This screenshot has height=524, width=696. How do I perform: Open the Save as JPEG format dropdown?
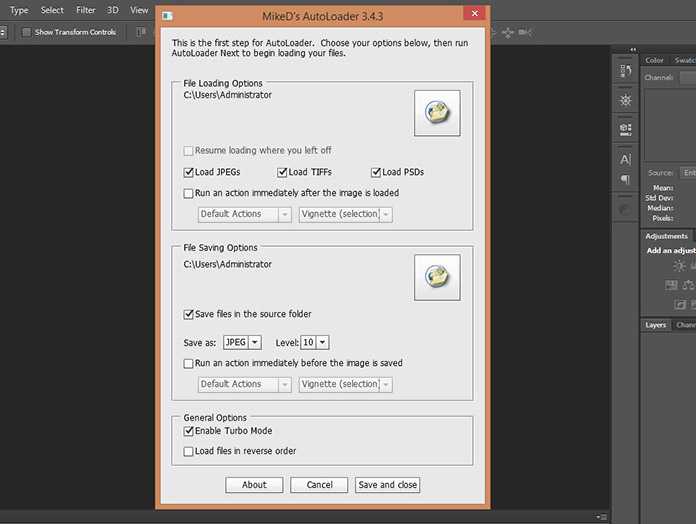(242, 342)
